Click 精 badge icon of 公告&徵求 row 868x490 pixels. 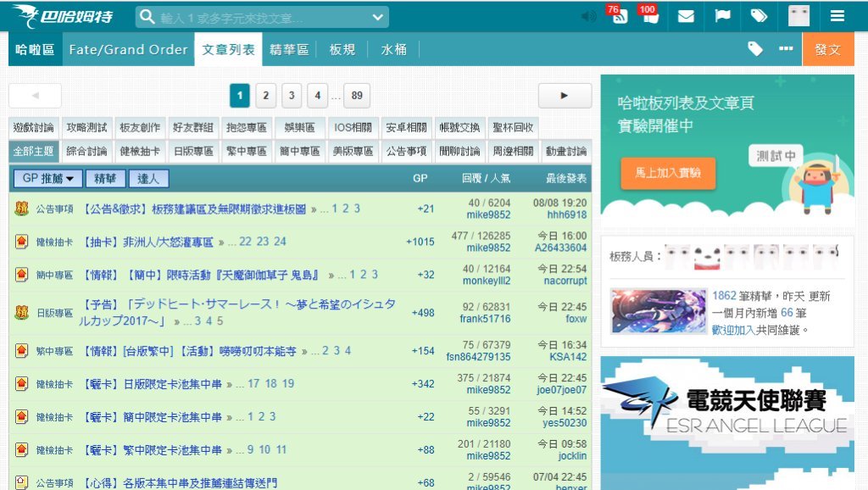pyautogui.click(x=21, y=209)
